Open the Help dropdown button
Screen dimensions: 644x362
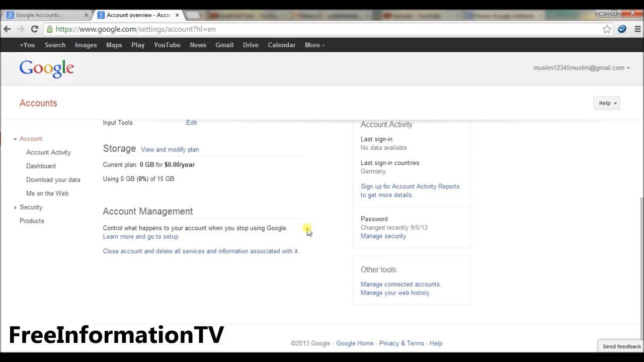[x=608, y=103]
